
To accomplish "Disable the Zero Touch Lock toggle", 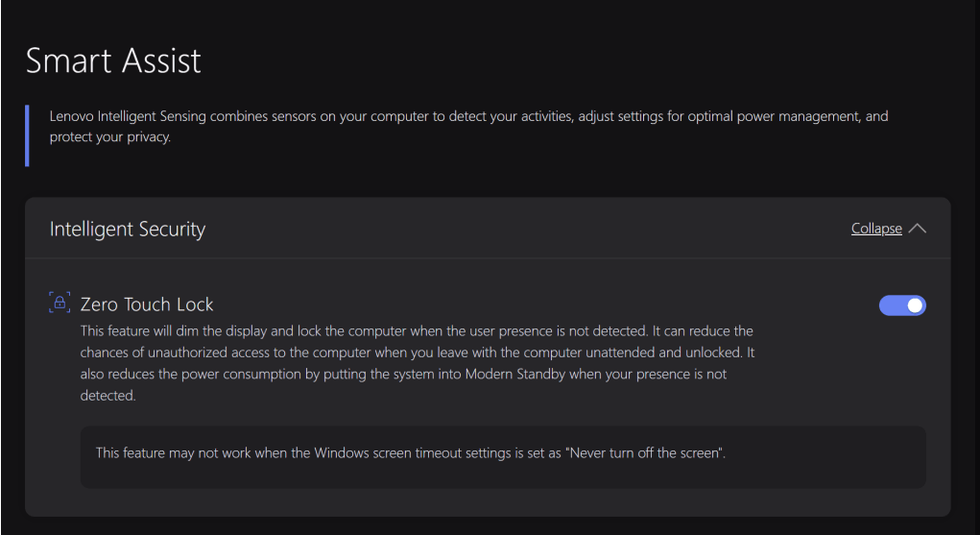I will click(902, 305).
